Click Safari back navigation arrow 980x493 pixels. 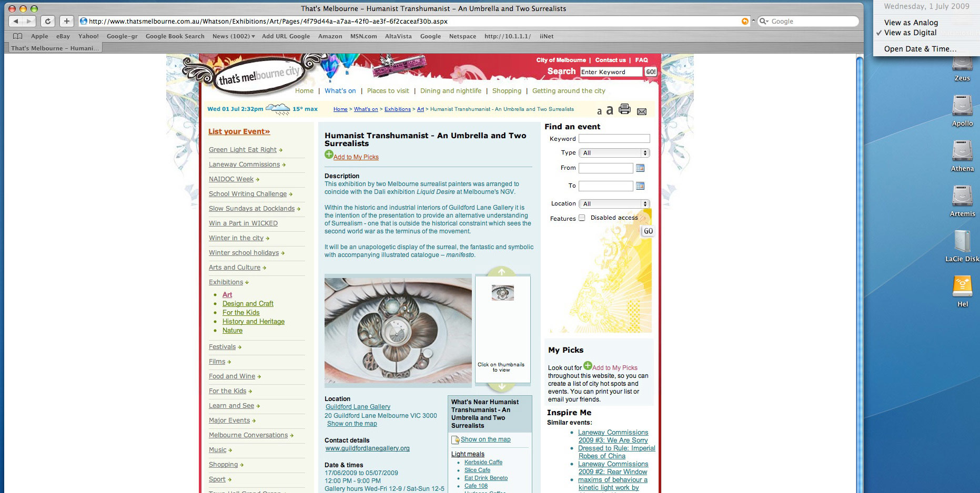point(16,21)
